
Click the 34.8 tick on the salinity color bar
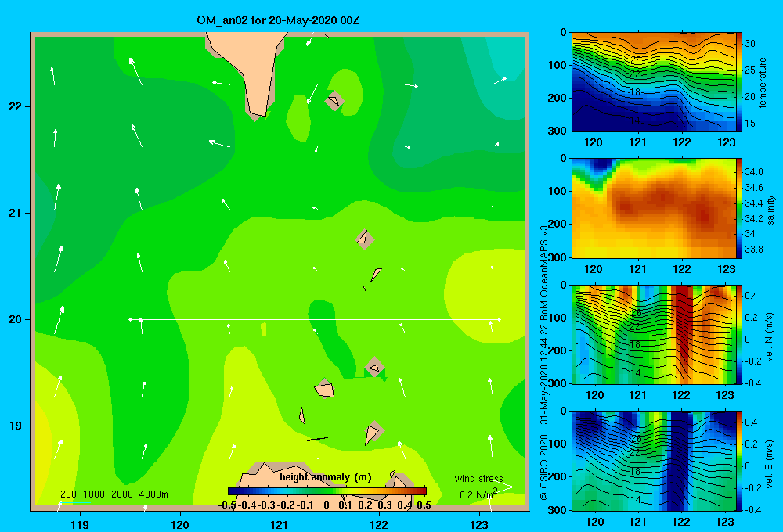point(753,171)
